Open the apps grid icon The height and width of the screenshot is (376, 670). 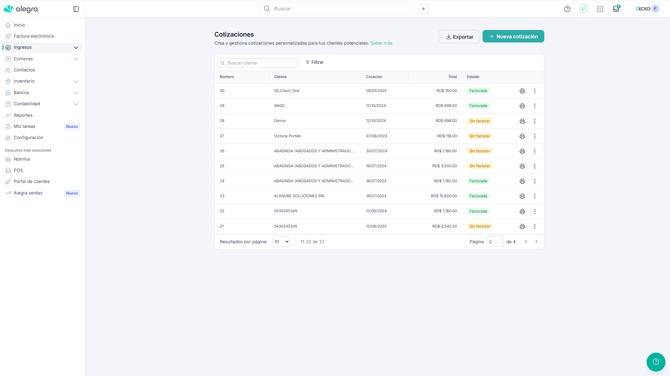(x=600, y=9)
